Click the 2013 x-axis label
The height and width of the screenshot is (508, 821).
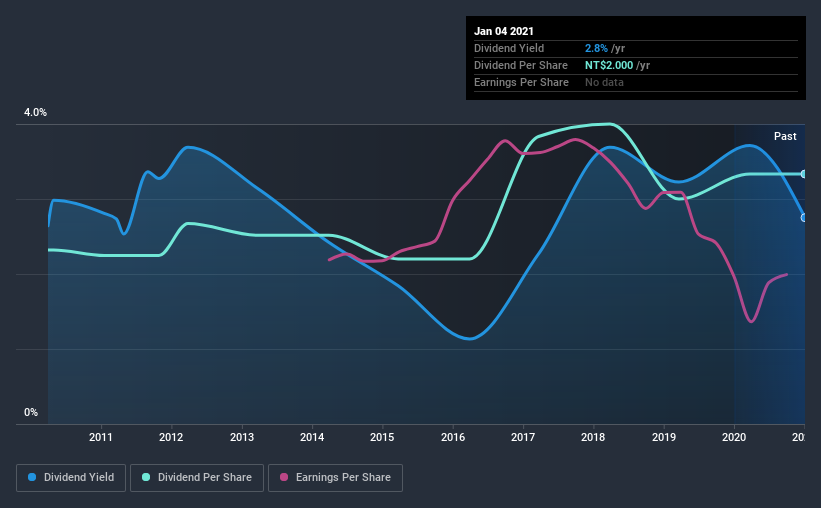[241, 437]
